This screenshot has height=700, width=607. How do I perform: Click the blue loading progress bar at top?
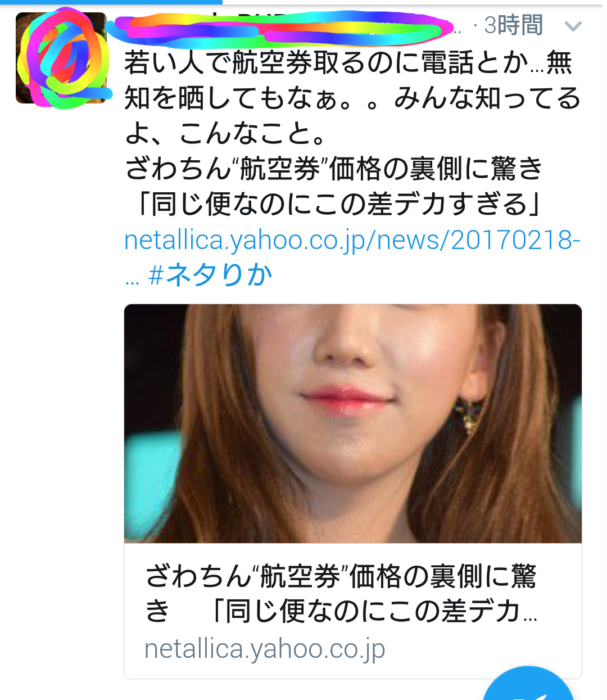pyautogui.click(x=111, y=2)
